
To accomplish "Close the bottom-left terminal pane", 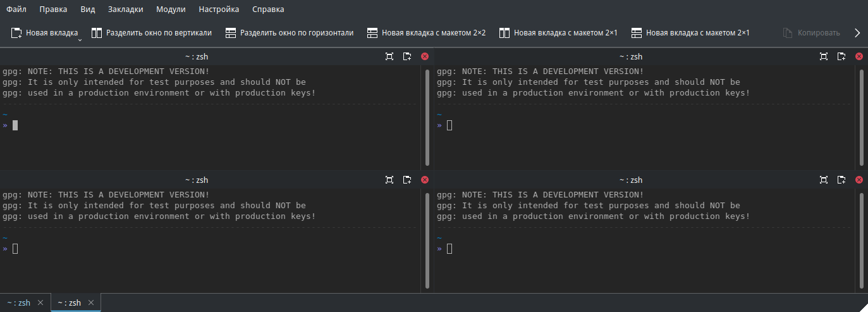I will pyautogui.click(x=425, y=180).
